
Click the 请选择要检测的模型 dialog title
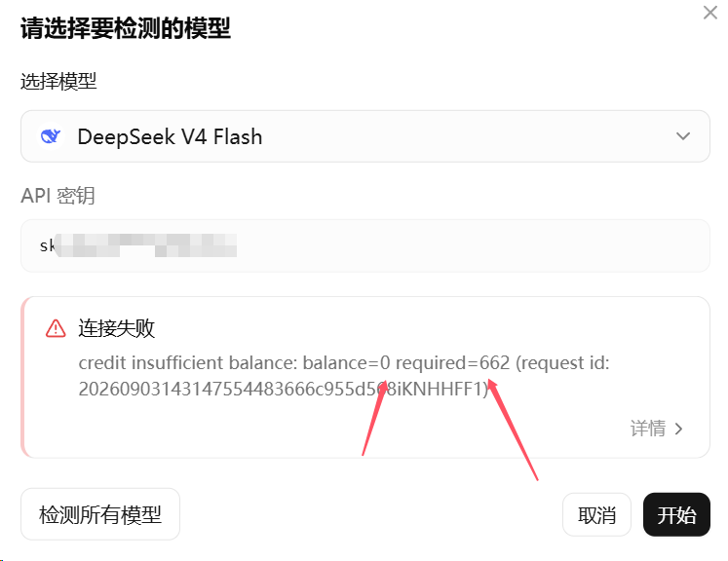point(126,28)
